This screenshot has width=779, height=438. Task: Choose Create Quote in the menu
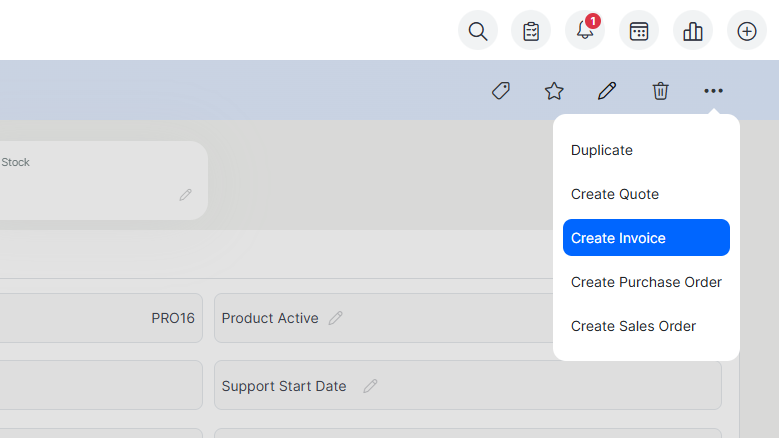click(615, 194)
